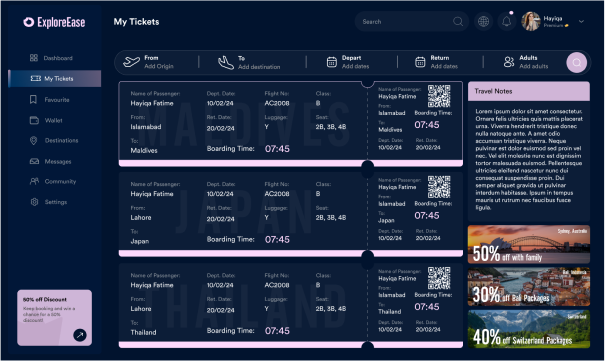Open the Maldives ticket card
Image resolution: width=605 pixels, height=361 pixels.
[291, 124]
